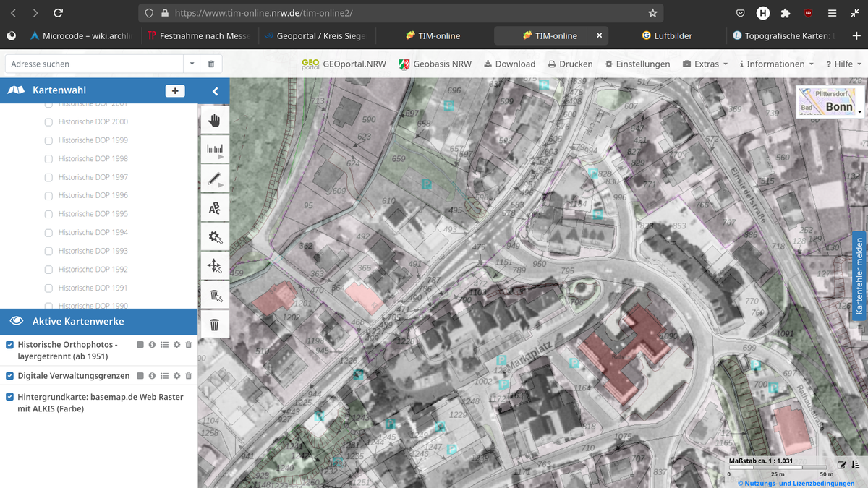Add a map with the plus button
868x488 pixels.
pyautogui.click(x=175, y=91)
